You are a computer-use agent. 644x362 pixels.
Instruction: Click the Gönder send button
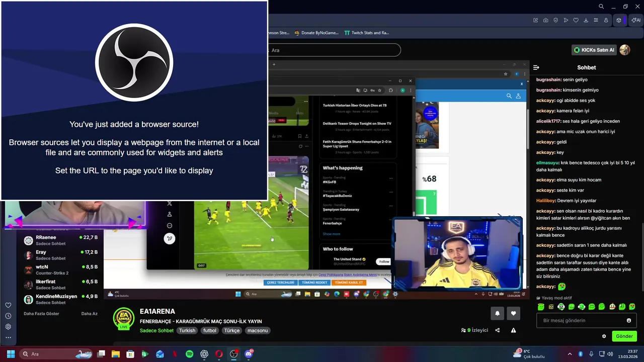pos(624,336)
